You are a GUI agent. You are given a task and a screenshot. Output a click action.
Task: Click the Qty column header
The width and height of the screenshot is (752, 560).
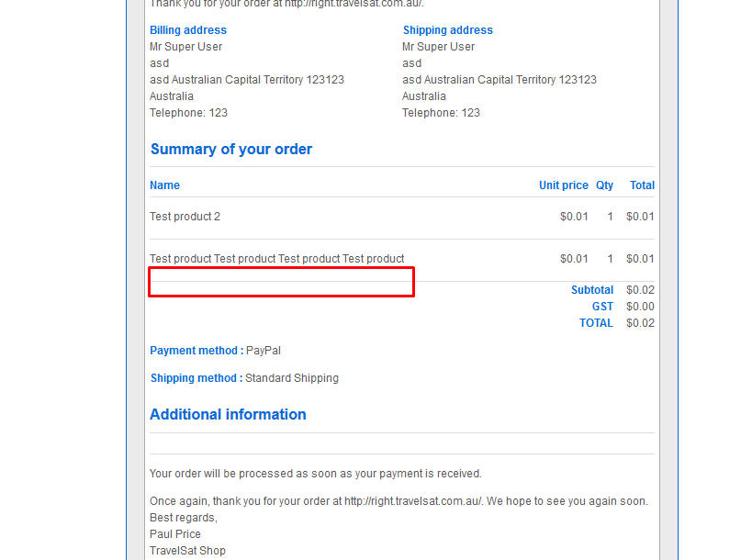coord(604,185)
